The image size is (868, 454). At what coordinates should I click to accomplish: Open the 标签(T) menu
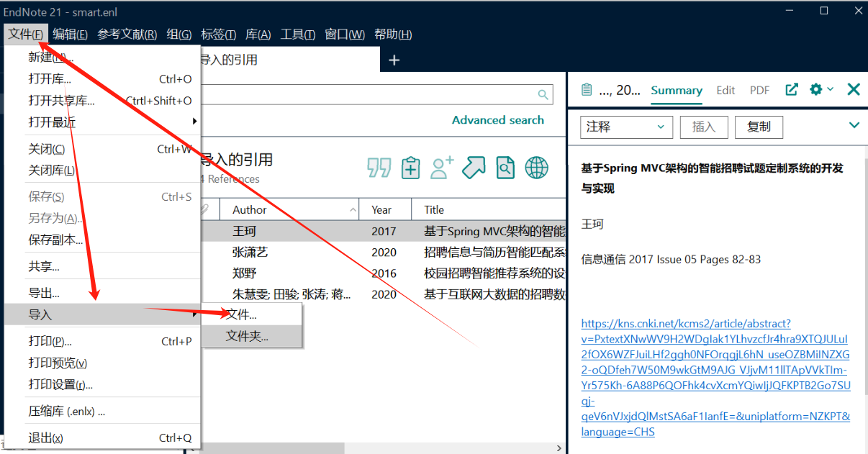(218, 35)
